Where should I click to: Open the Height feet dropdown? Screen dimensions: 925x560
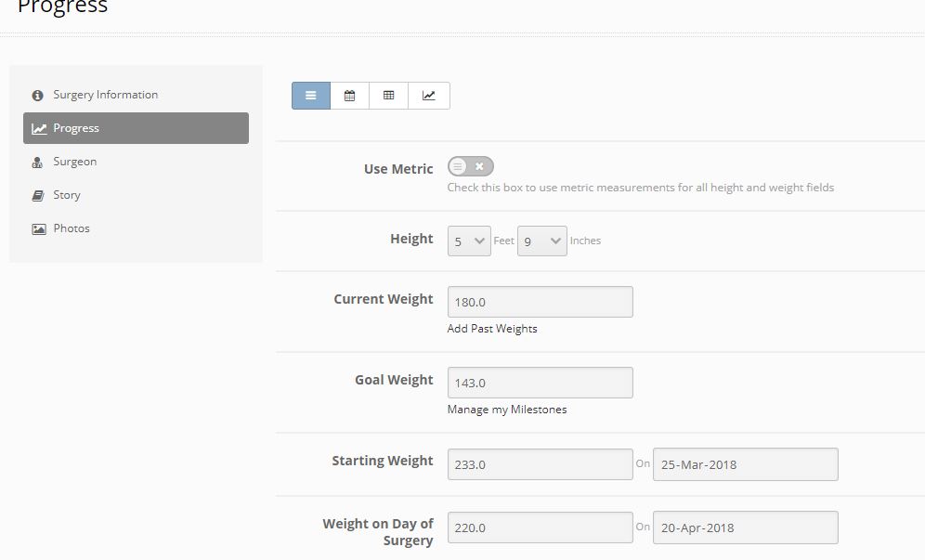[x=469, y=241]
